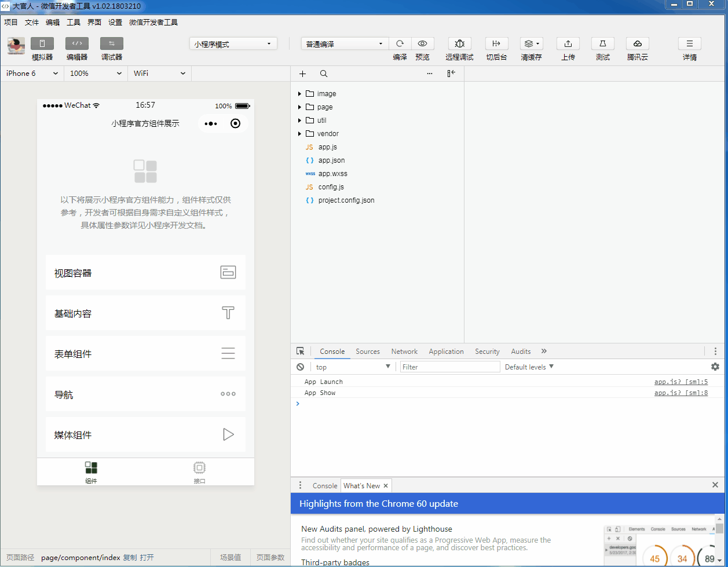728x567 pixels.
Task: Open the app.wxss file
Action: coord(332,174)
